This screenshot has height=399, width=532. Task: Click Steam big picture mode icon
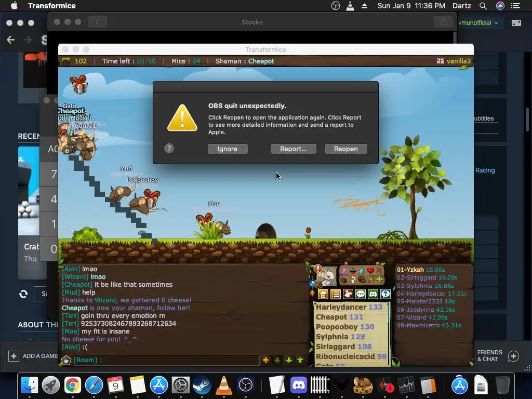coord(516,23)
